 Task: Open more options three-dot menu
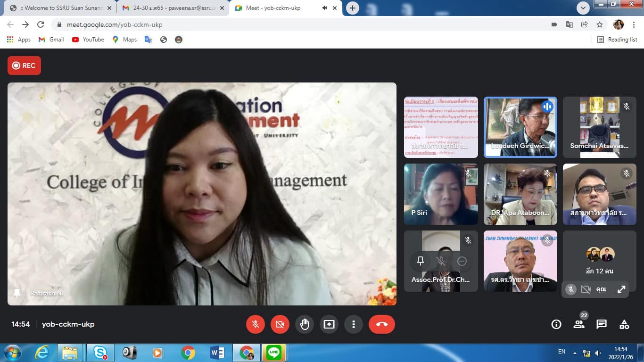coord(353,324)
